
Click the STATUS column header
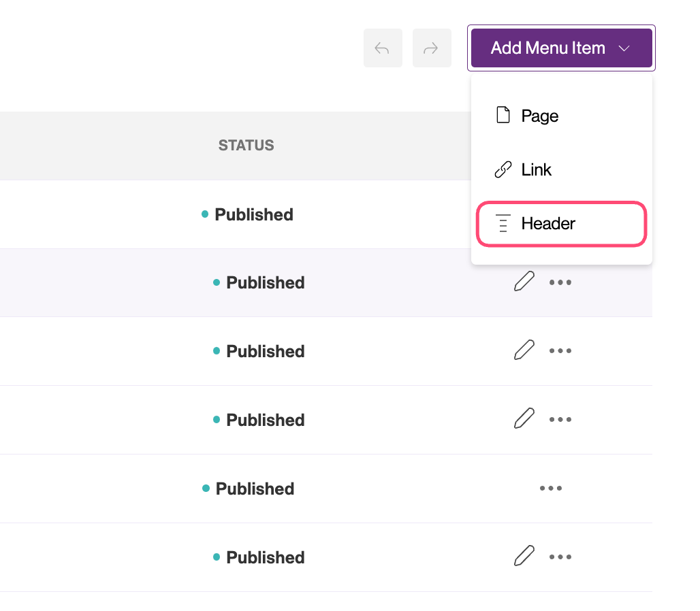pyautogui.click(x=246, y=146)
